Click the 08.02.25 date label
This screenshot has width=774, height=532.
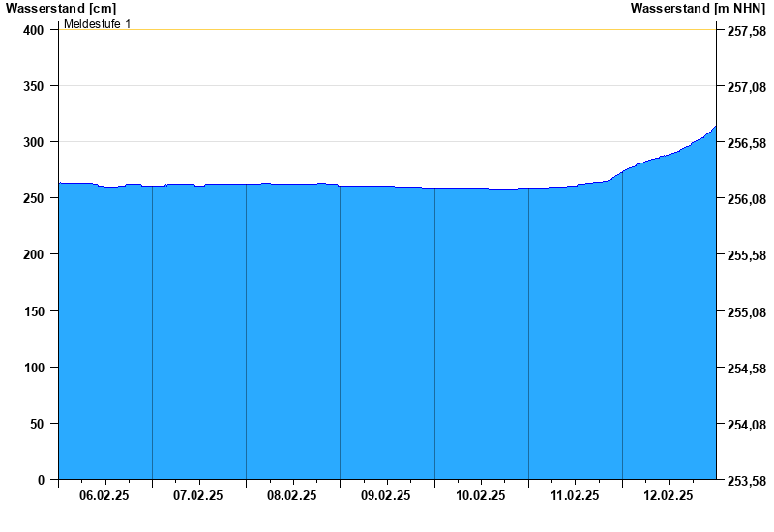pos(292,495)
